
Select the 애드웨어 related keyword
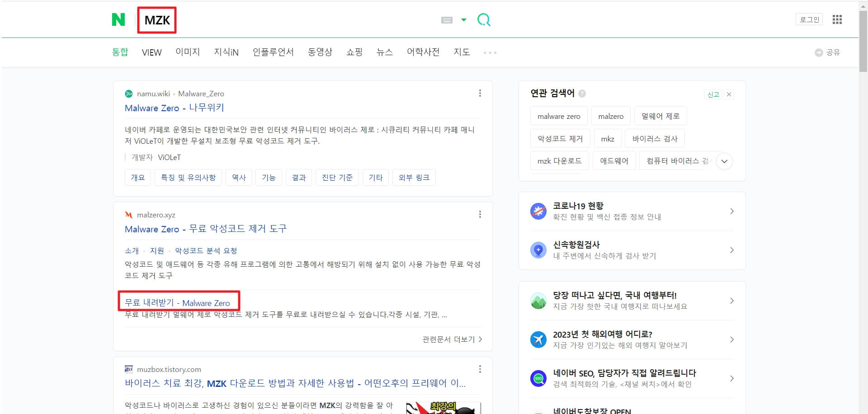pos(614,160)
